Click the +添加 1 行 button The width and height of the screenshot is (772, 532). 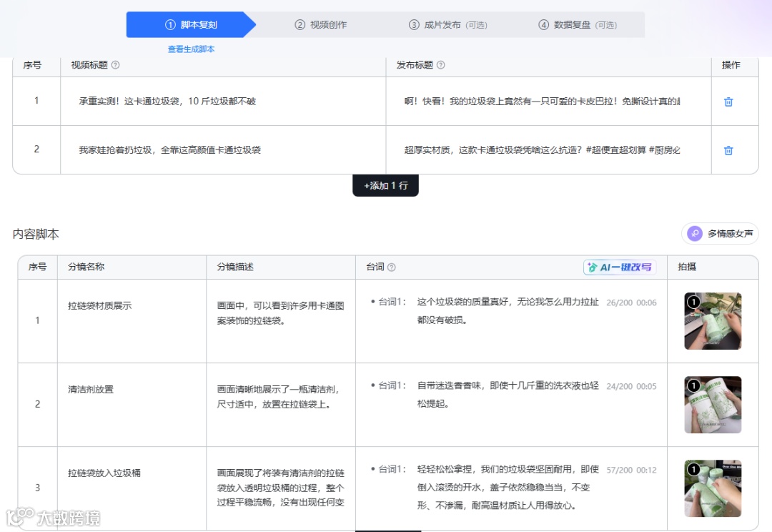coord(385,185)
